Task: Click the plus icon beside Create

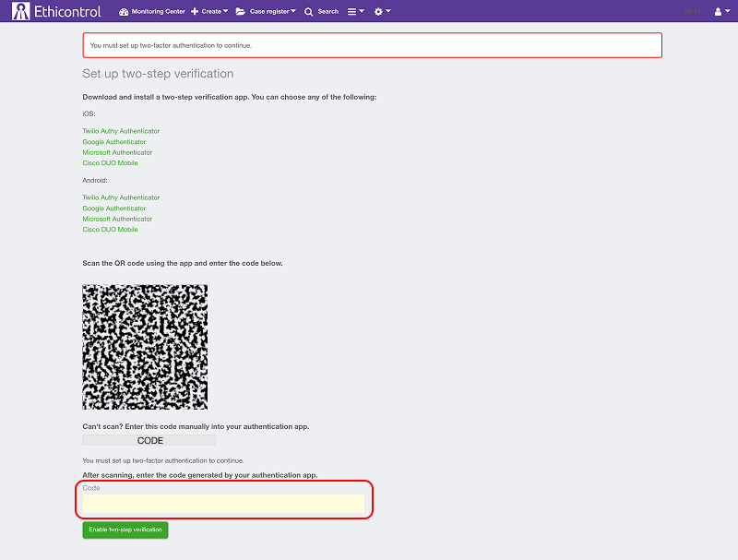Action: pyautogui.click(x=195, y=11)
